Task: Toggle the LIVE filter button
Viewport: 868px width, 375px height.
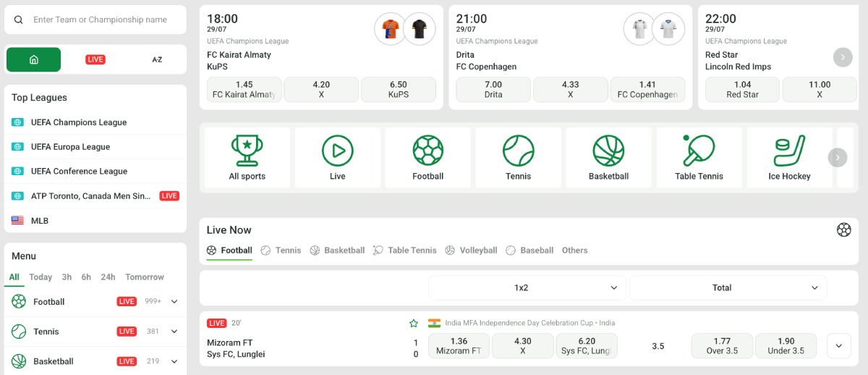Action: [95, 59]
